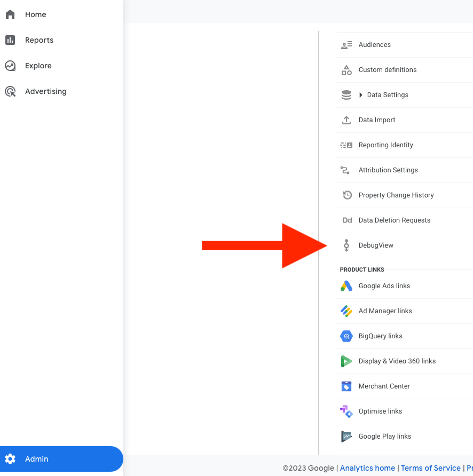Expand the Data Settings triangle
This screenshot has width=473, height=476.
pos(361,95)
